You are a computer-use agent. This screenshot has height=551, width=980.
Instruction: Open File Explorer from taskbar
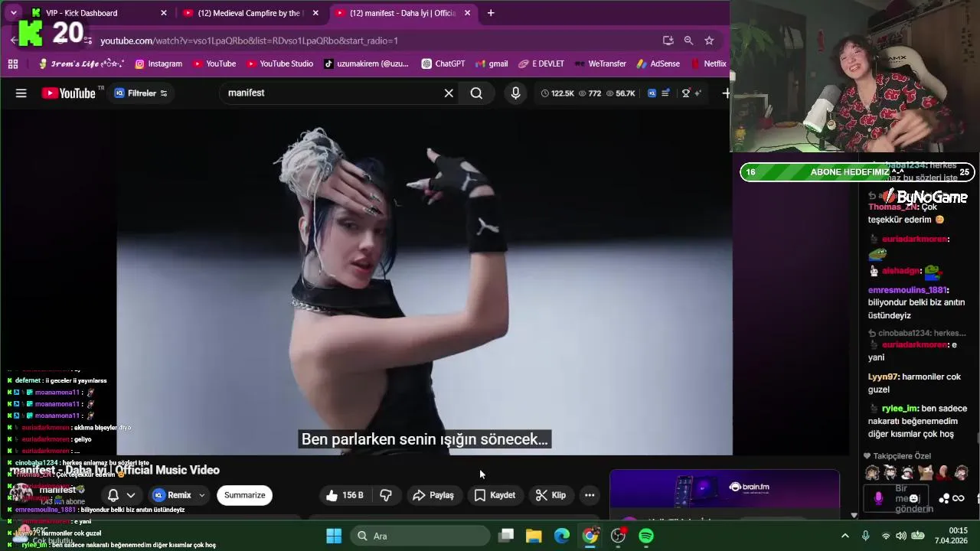point(534,536)
